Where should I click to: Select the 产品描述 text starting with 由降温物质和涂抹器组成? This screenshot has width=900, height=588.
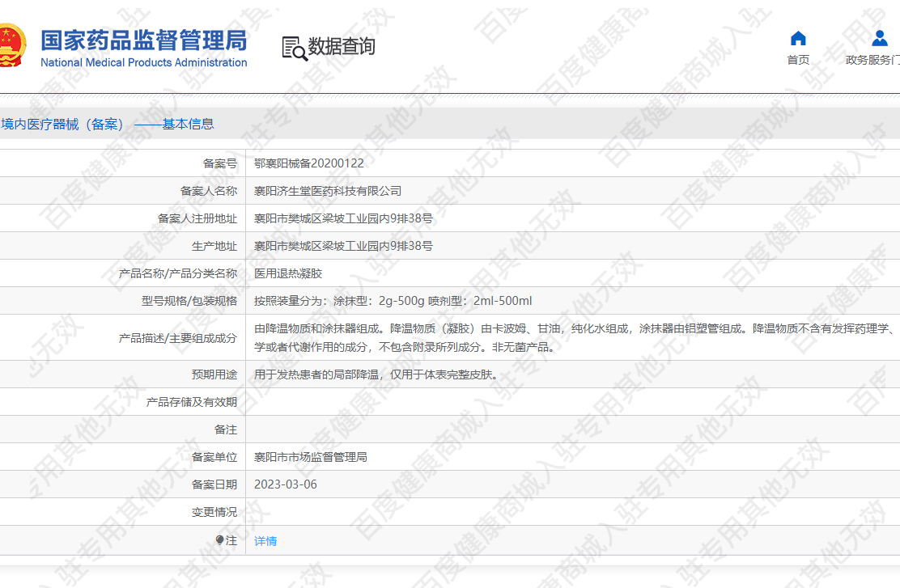[577, 338]
